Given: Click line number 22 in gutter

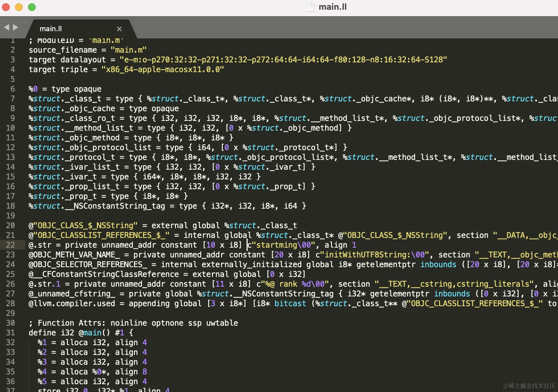Looking at the screenshot, I should 10,245.
